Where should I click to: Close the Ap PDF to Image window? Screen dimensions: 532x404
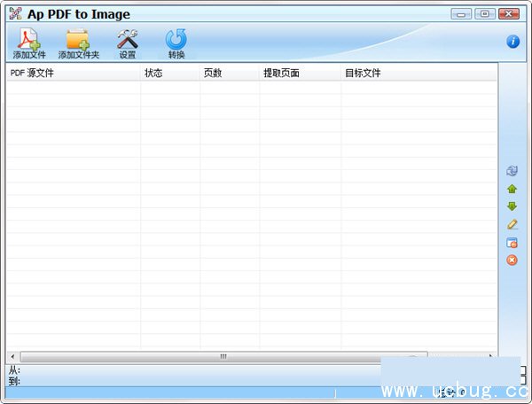click(509, 14)
